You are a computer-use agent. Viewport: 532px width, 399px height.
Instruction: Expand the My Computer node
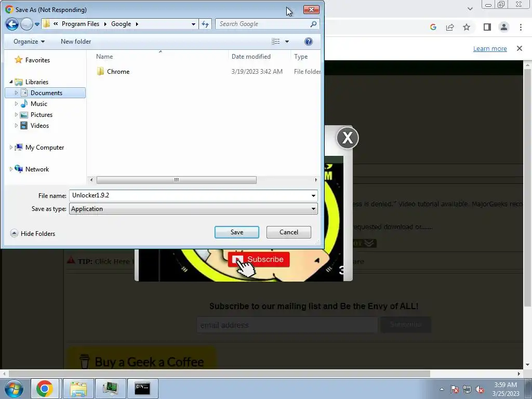[x=11, y=147]
